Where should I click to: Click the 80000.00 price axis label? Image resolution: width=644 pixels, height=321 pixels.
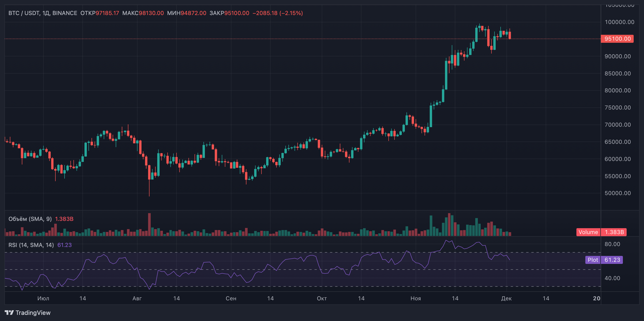tap(617, 90)
